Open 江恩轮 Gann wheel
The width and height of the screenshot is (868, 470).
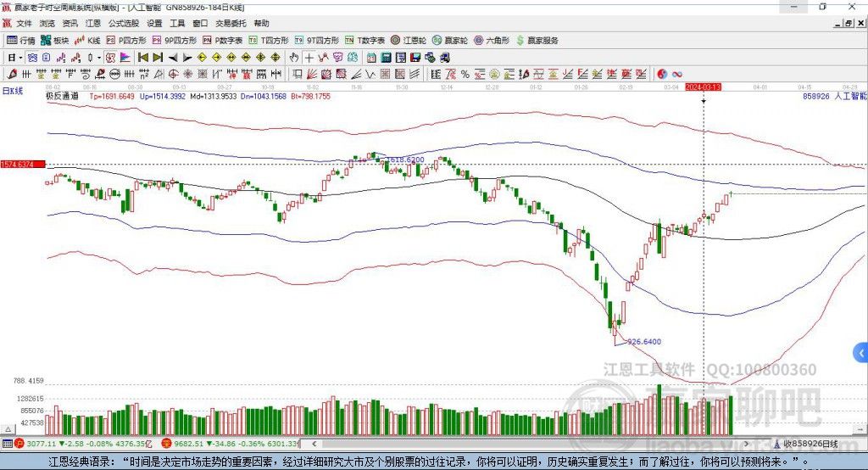pyautogui.click(x=409, y=41)
